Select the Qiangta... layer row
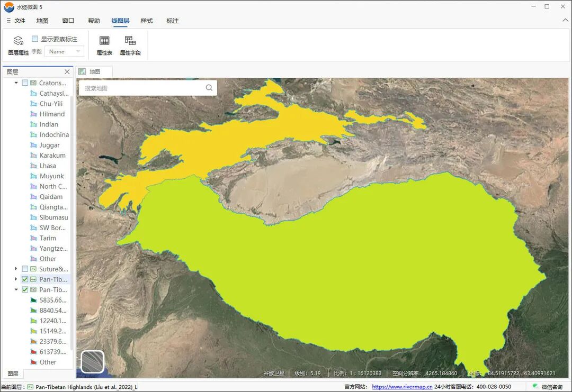This screenshot has width=572, height=392. 49,207
